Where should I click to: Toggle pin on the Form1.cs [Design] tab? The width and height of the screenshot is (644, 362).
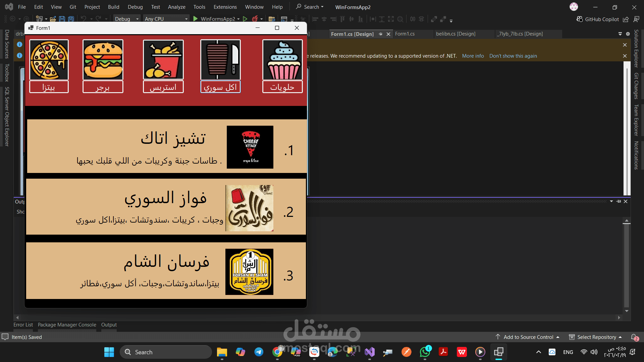(380, 34)
